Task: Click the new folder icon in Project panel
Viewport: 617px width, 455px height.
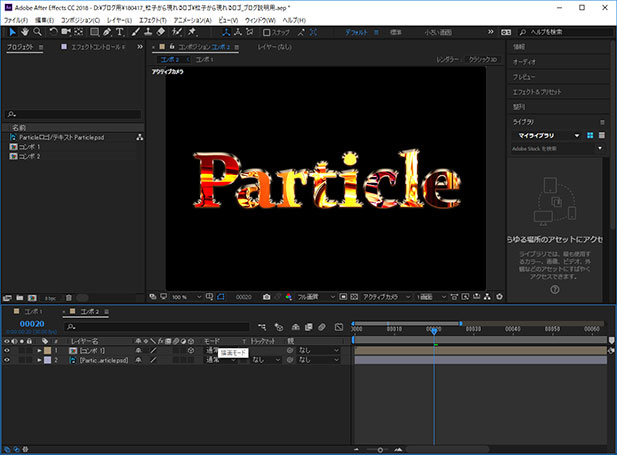Action: pos(20,297)
